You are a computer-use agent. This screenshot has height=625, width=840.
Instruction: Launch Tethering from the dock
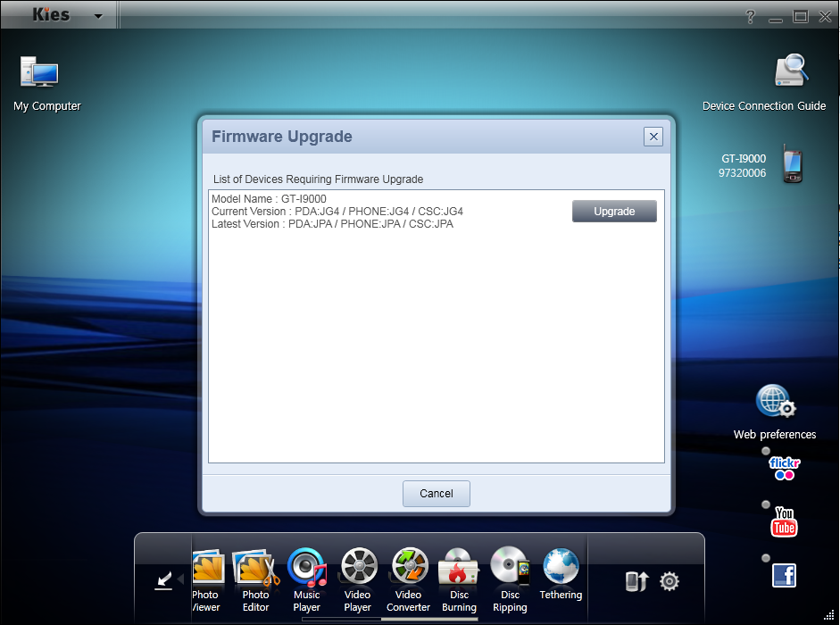pos(561,566)
